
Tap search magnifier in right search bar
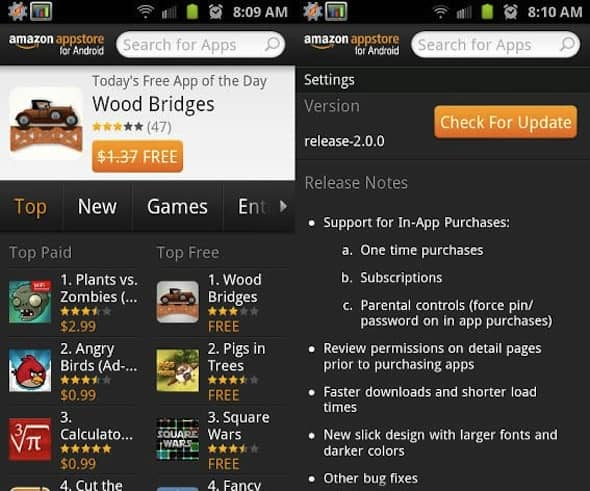pos(567,44)
